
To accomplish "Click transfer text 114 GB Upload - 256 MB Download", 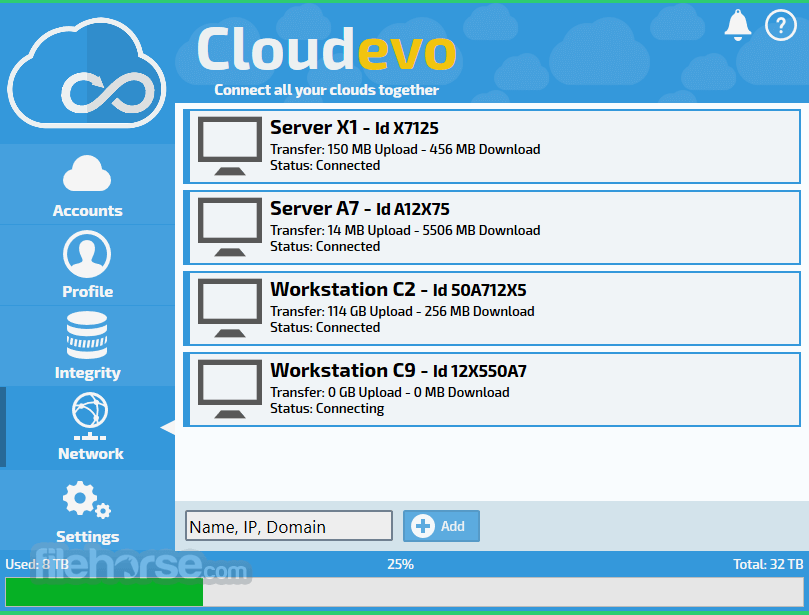I will 431,311.
